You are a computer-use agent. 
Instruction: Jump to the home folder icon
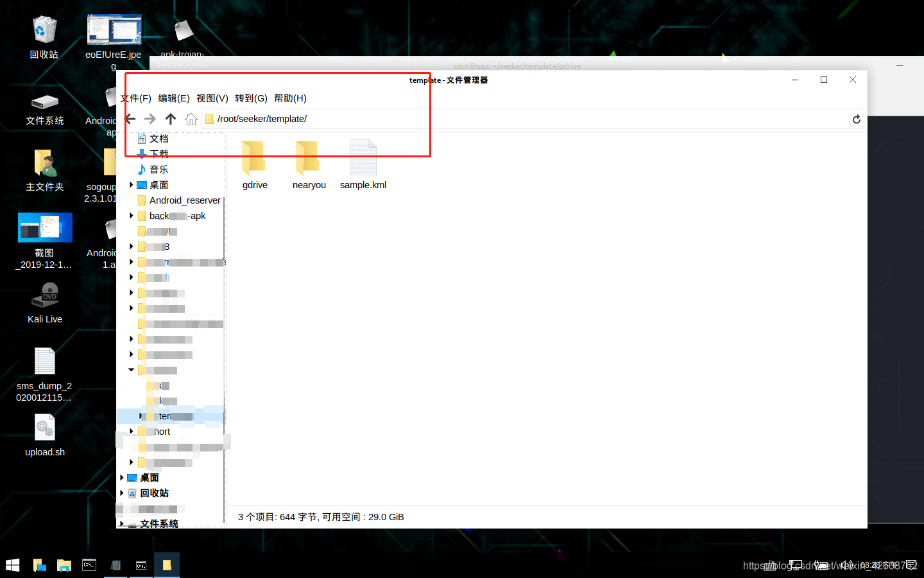tap(191, 119)
